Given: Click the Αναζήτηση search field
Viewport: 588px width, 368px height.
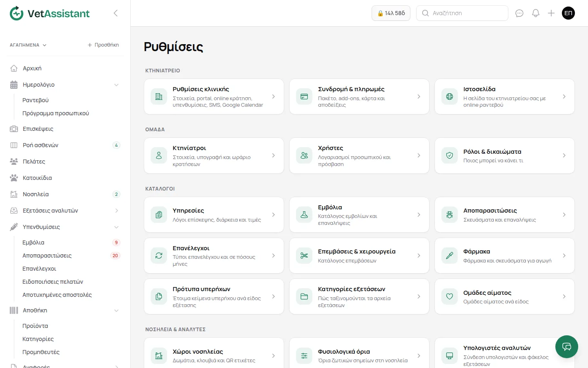Looking at the screenshot, I should (x=462, y=13).
